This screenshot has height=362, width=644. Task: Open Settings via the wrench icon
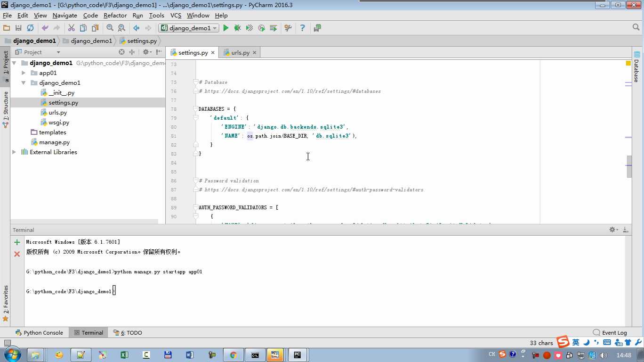pyautogui.click(x=288, y=28)
